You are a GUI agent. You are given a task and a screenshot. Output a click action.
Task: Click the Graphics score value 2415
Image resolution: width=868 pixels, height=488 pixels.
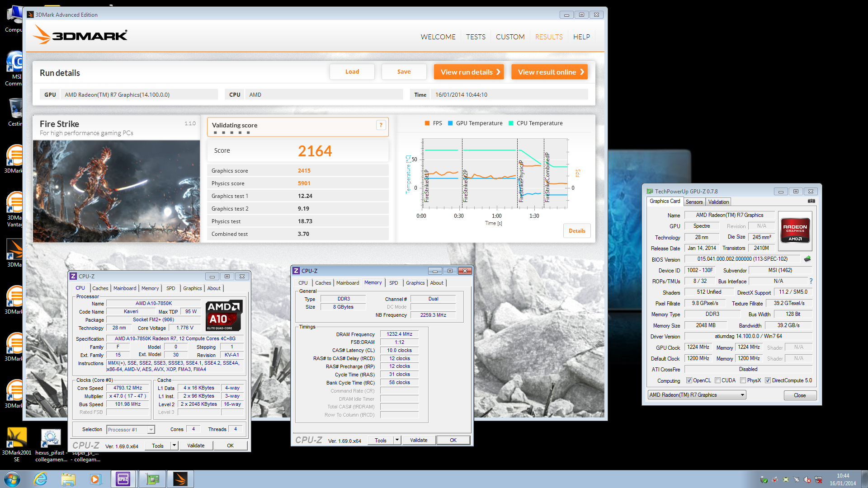click(304, 171)
